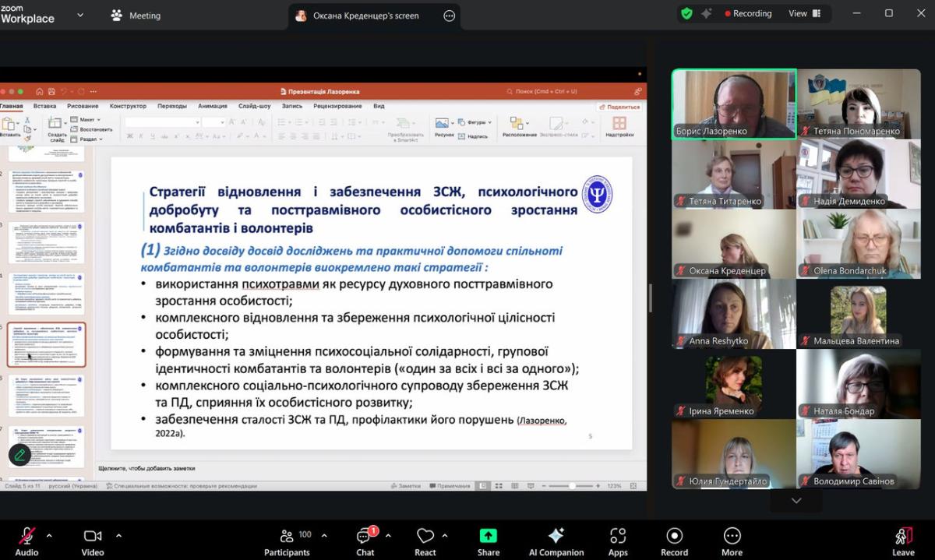Image resolution: width=935 pixels, height=560 pixels.
Task: Expand audio options arrow next to Audio
Action: [x=49, y=536]
